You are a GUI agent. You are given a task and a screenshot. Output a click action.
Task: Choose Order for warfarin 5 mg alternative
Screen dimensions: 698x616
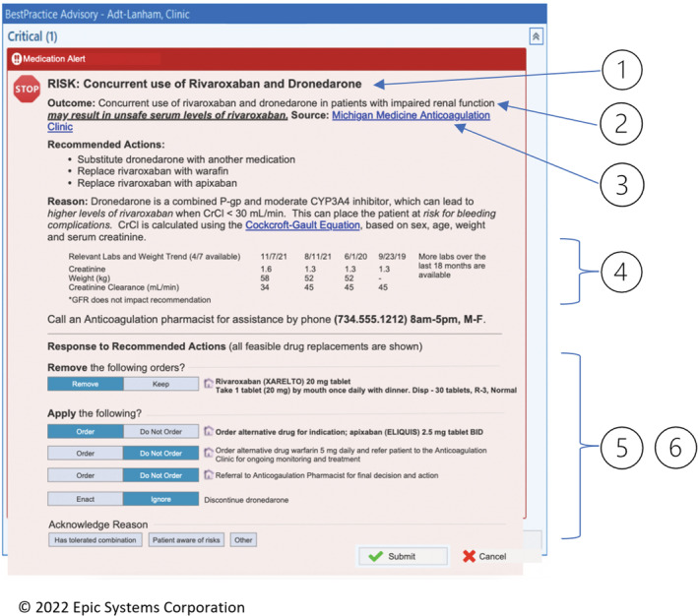(86, 454)
